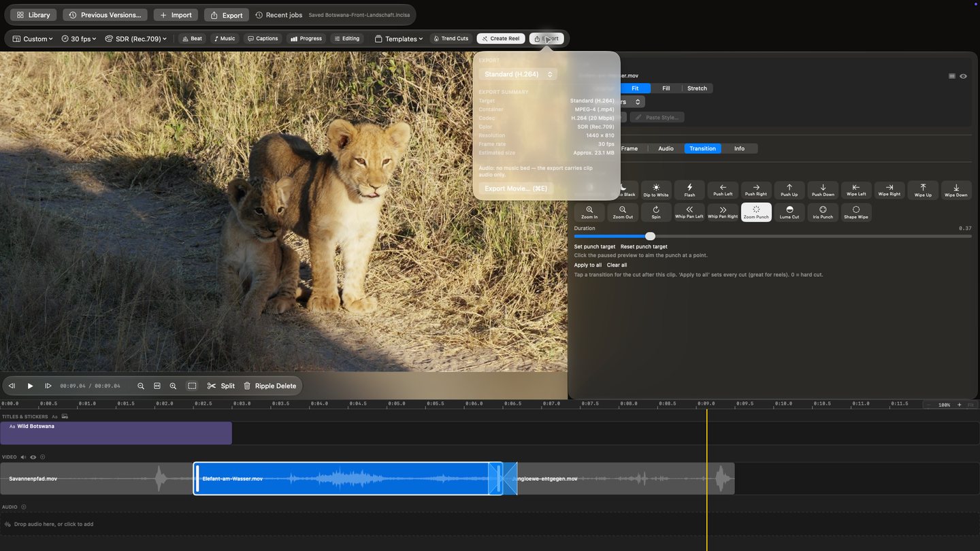This screenshot has height=551, width=980.
Task: Set clip scaling to Fill
Action: click(666, 88)
